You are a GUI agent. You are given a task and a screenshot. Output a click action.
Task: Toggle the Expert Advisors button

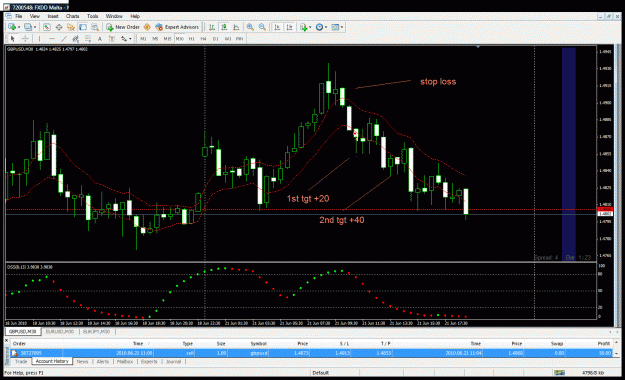click(x=177, y=27)
